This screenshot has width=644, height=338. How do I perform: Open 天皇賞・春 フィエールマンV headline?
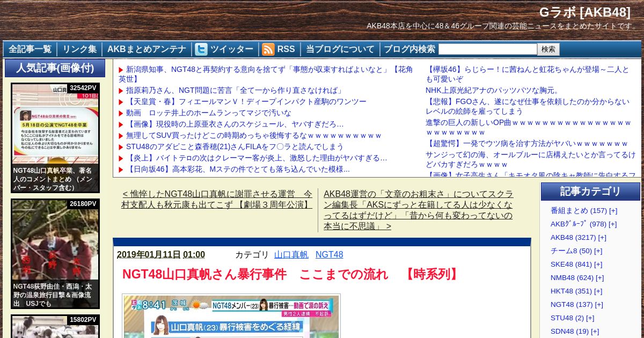tap(246, 102)
